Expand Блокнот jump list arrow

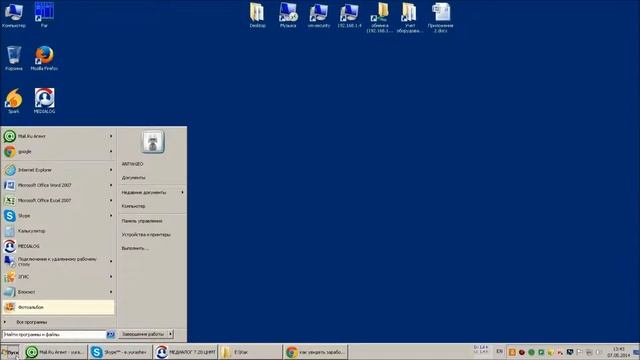[111, 292]
